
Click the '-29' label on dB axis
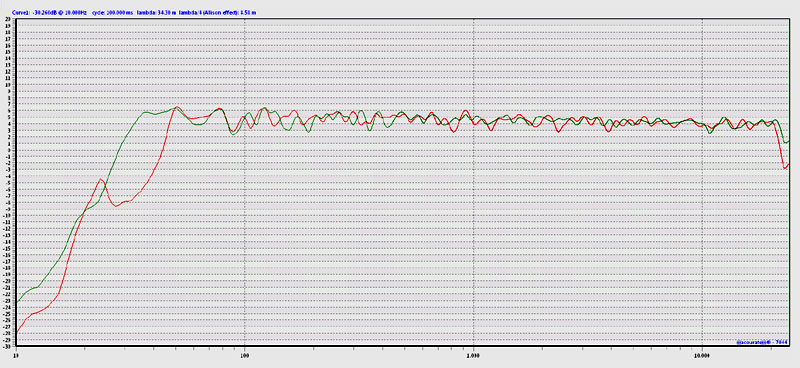click(x=8, y=339)
